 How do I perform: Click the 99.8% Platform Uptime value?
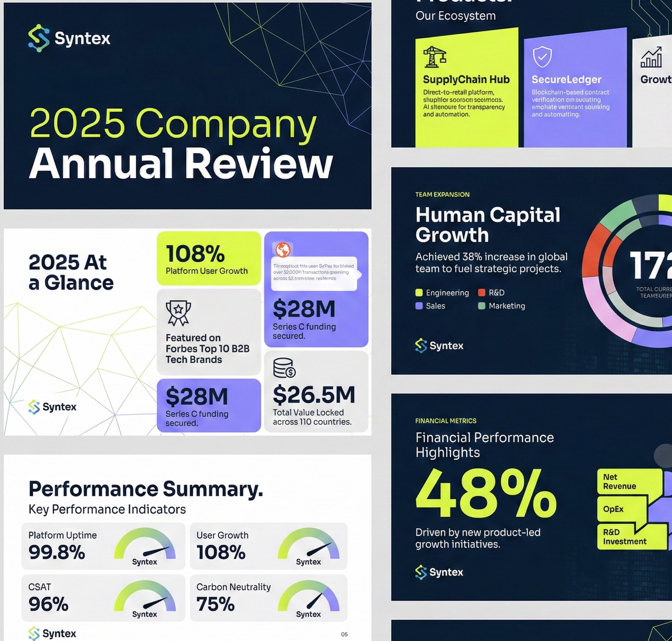point(57,552)
